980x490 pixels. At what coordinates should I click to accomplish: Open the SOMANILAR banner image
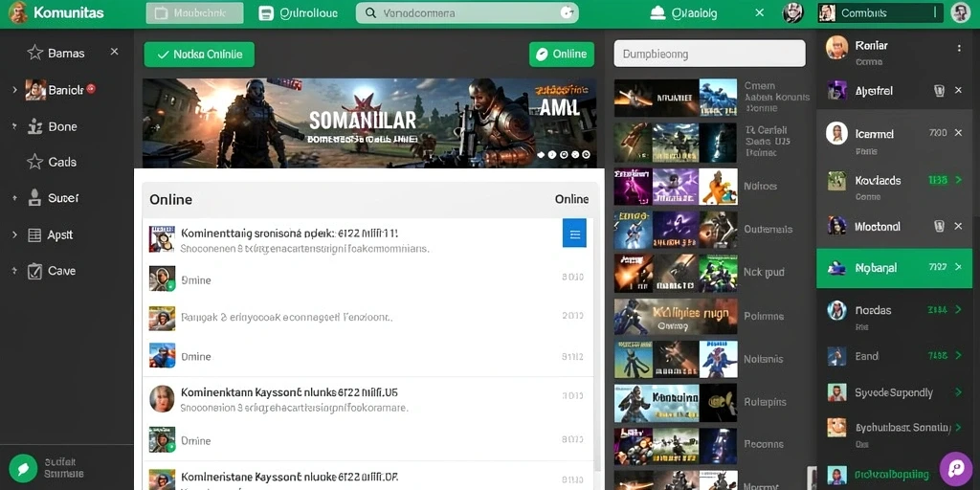click(x=369, y=123)
